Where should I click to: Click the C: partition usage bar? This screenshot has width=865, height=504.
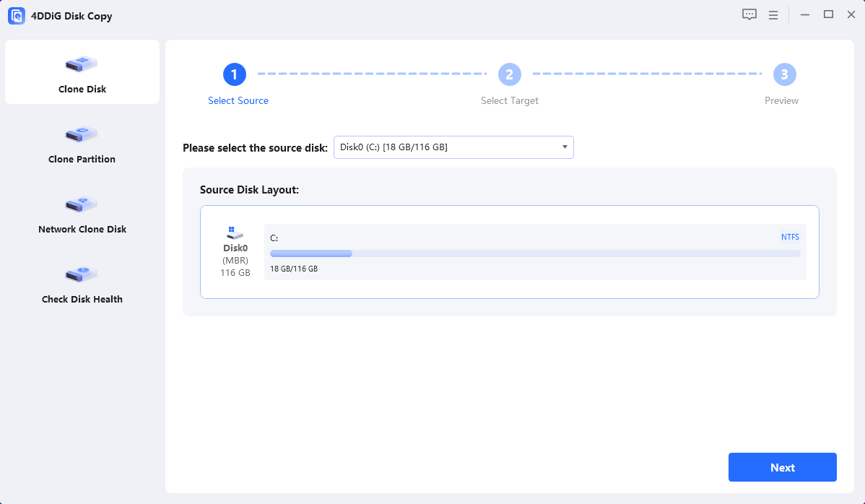point(534,253)
